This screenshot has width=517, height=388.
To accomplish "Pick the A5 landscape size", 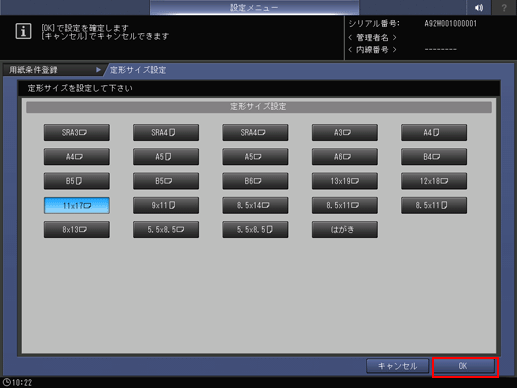I will (255, 157).
